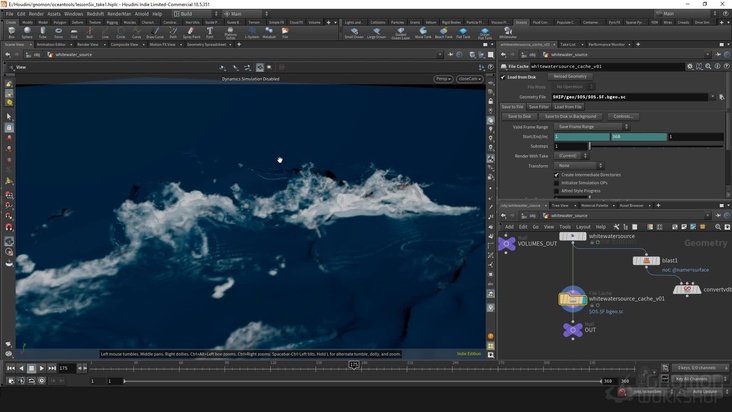The image size is (732, 412).
Task: Click the parameter gear settings icon
Action: [690, 66]
